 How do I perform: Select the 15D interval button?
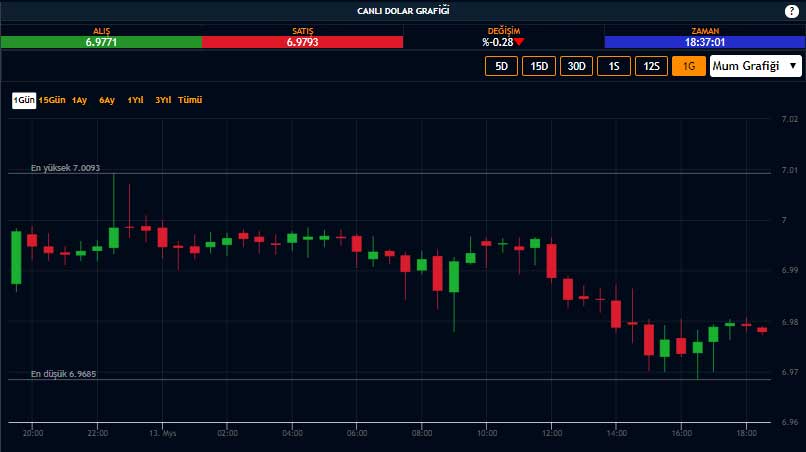click(x=539, y=66)
